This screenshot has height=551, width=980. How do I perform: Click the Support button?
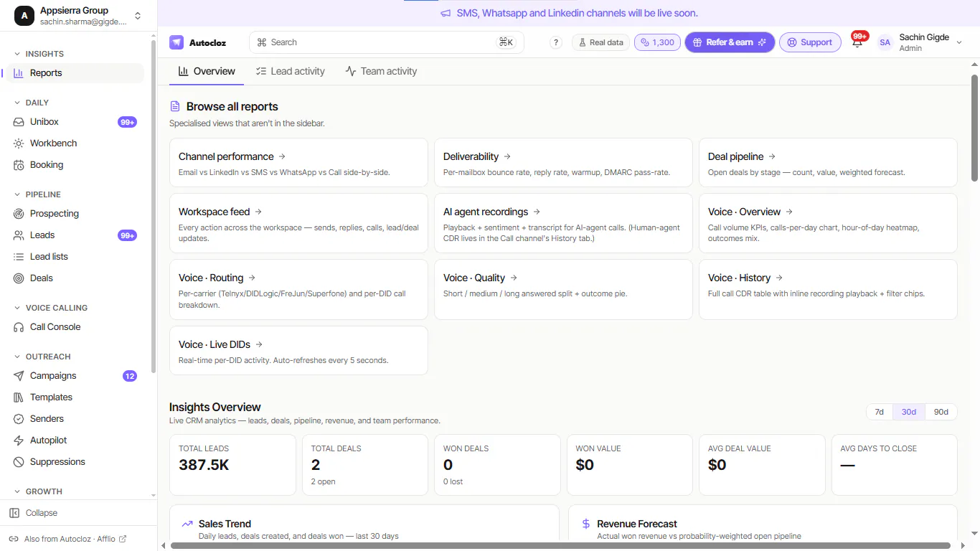(x=810, y=42)
